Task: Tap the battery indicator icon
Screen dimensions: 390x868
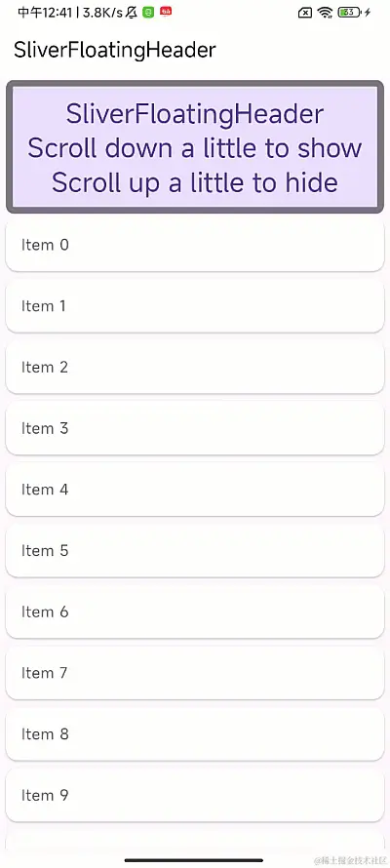Action: (349, 12)
